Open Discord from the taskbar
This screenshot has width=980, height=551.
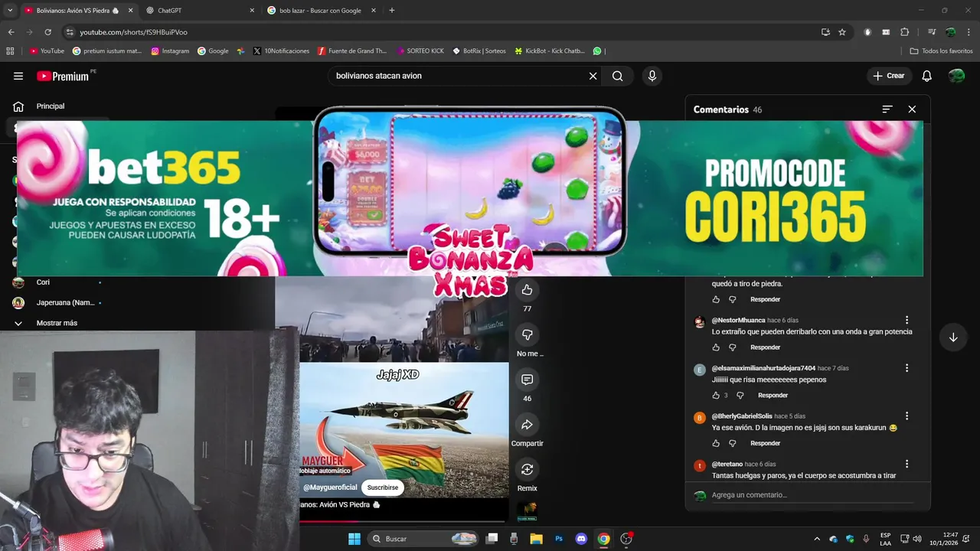pos(581,539)
